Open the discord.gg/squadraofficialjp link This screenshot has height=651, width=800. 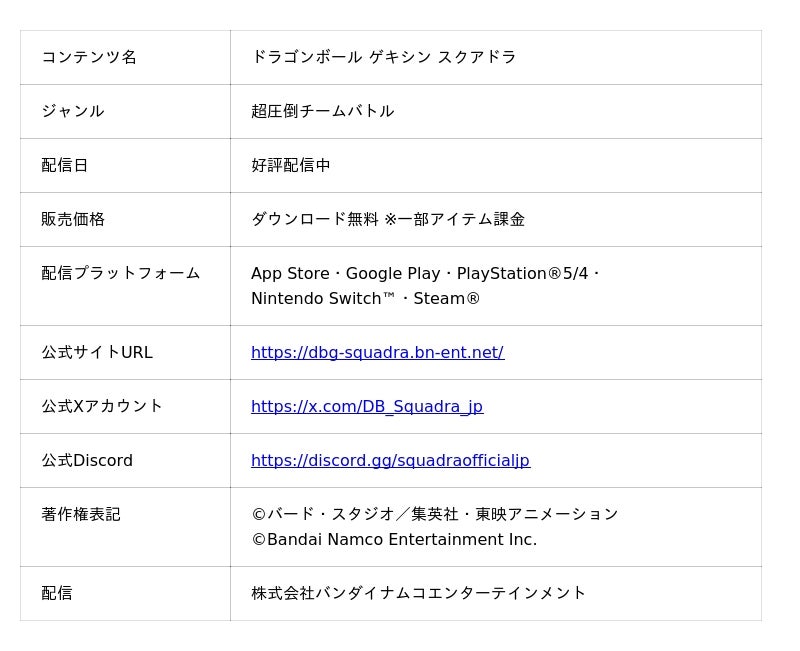pyautogui.click(x=390, y=461)
